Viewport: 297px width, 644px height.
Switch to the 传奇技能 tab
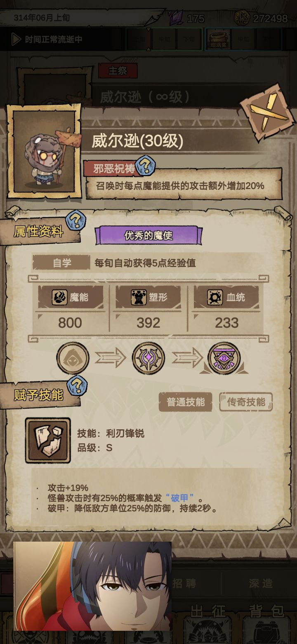(x=246, y=402)
